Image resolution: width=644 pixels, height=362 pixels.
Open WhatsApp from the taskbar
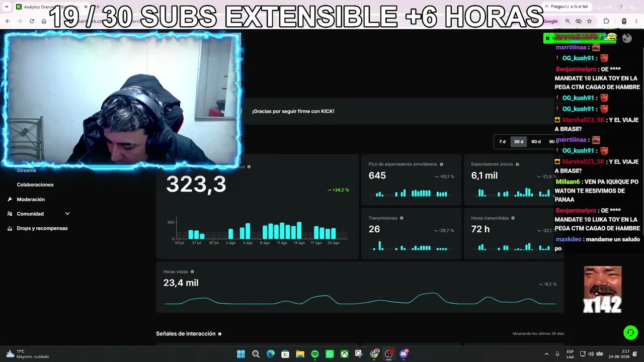pos(330,354)
